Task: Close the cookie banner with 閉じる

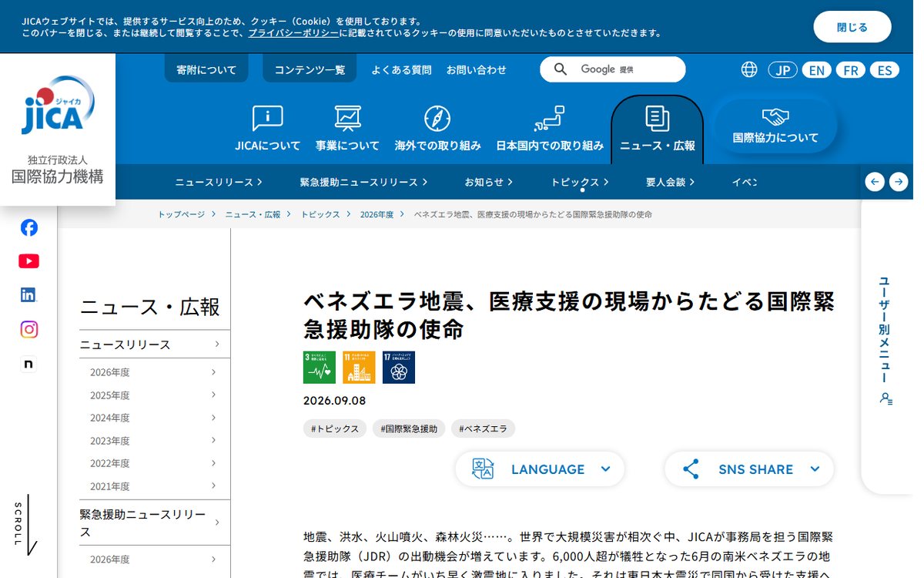Action: (x=852, y=27)
